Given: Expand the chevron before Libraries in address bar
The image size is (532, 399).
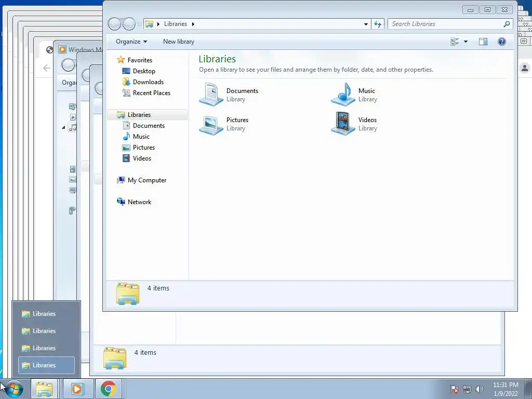Looking at the screenshot, I should [x=158, y=24].
